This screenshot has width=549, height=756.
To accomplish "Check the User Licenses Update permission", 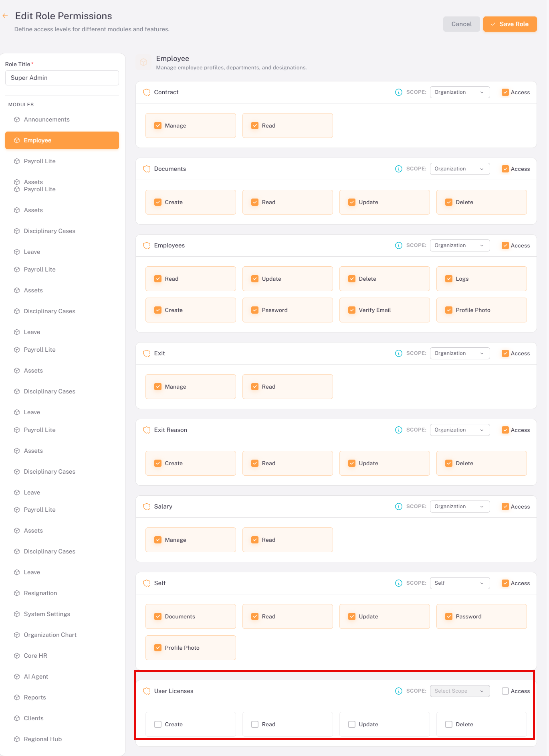I will point(352,724).
